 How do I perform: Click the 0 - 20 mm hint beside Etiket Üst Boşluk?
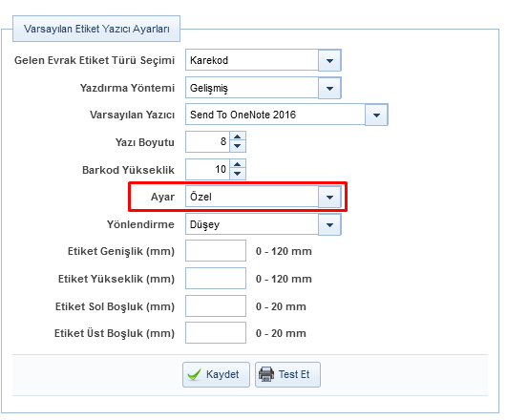pos(281,333)
